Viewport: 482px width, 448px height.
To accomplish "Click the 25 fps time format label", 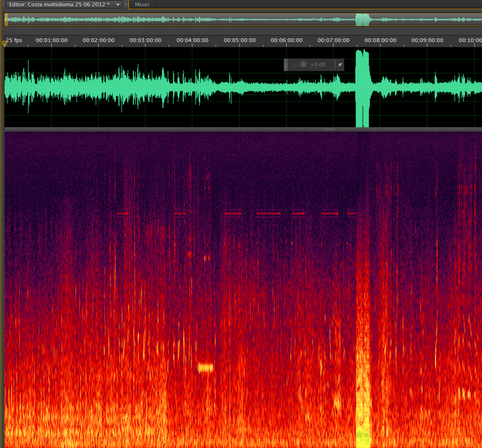I will click(15, 41).
